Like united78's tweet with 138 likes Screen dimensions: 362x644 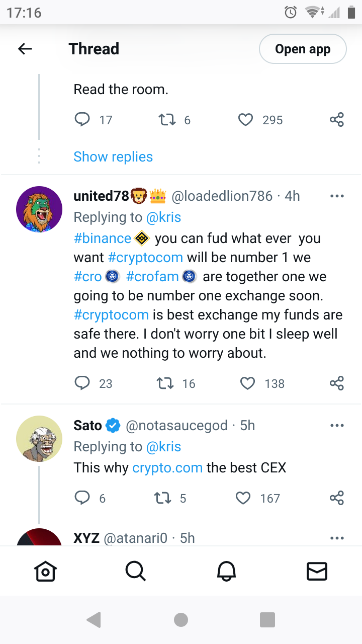(x=247, y=383)
